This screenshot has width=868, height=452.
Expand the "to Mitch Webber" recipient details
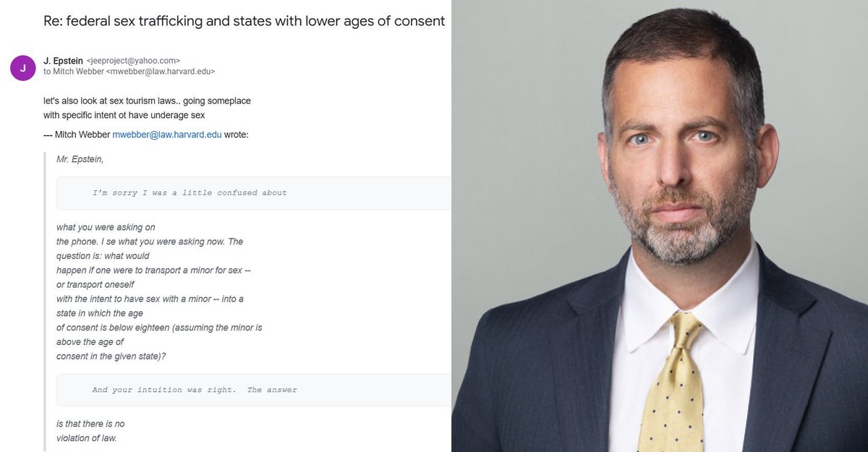pos(129,72)
